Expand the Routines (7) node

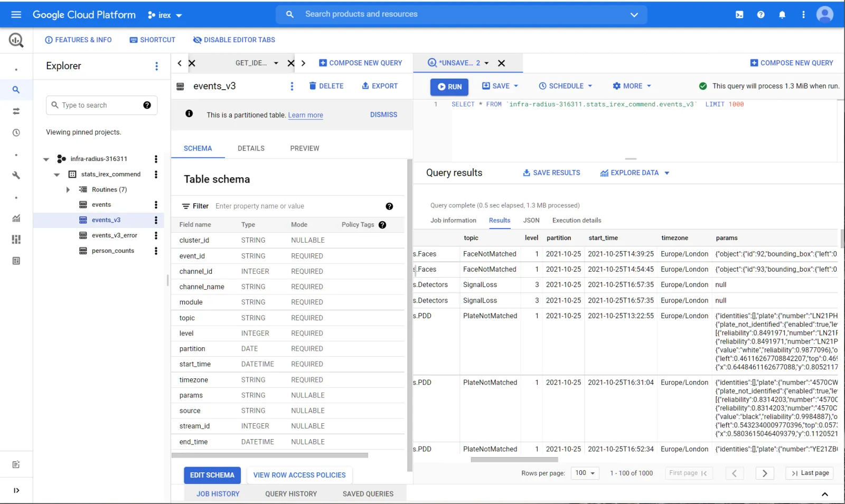(68, 189)
